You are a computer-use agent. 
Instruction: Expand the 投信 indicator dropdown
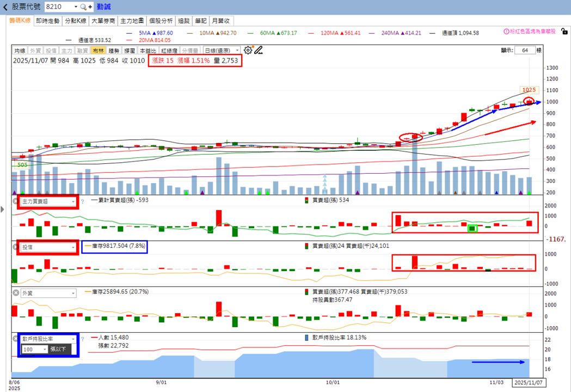48,247
